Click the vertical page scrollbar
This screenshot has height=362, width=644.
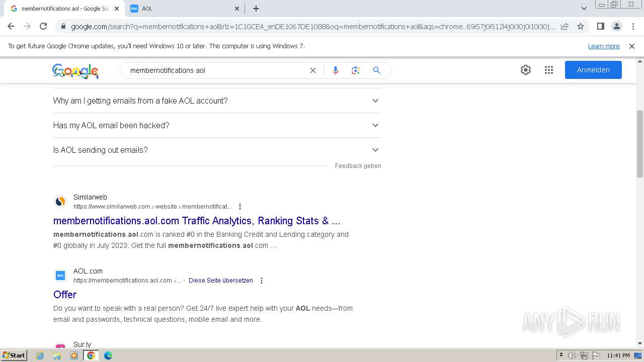click(640, 143)
